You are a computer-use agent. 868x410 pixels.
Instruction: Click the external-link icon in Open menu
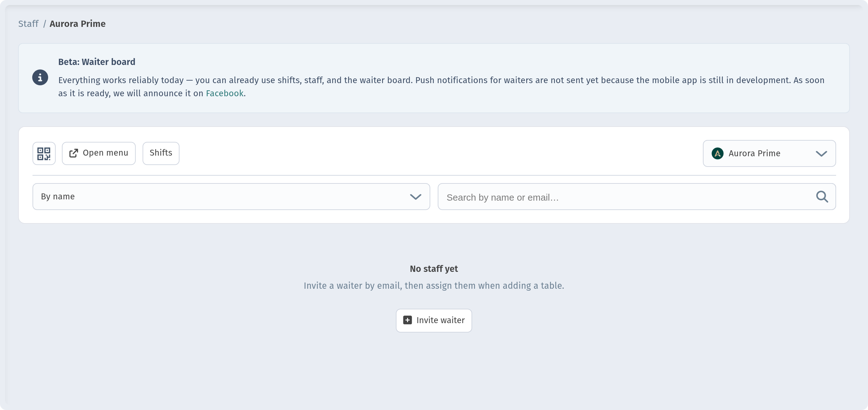(x=73, y=153)
